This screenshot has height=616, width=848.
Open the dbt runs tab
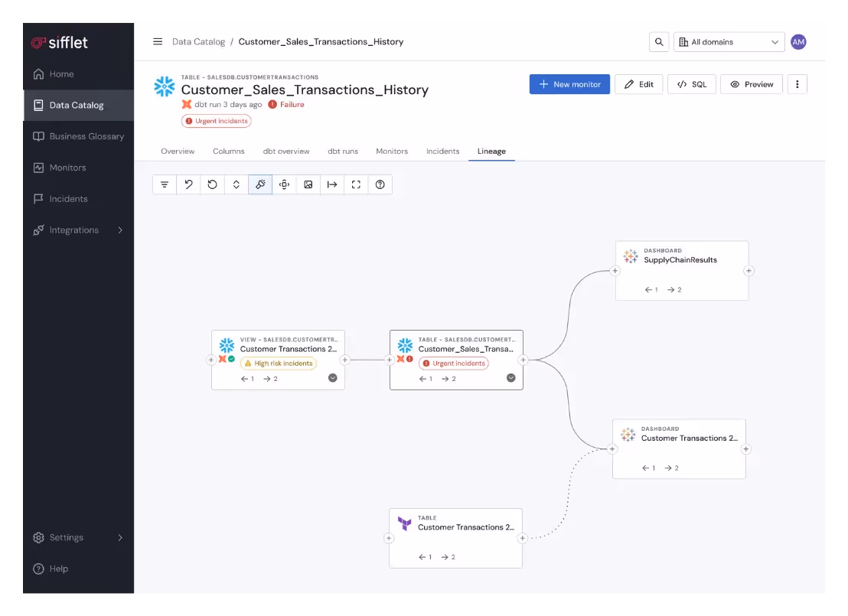click(343, 152)
